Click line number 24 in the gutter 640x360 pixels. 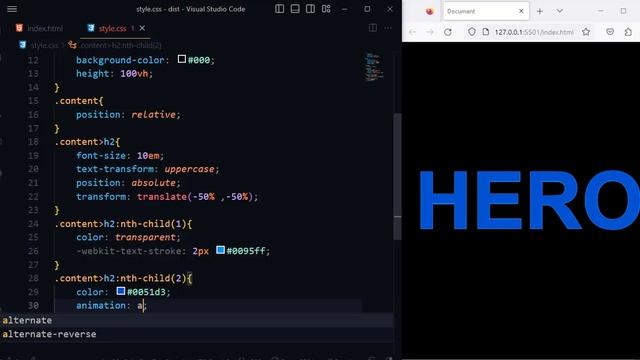[x=33, y=224]
